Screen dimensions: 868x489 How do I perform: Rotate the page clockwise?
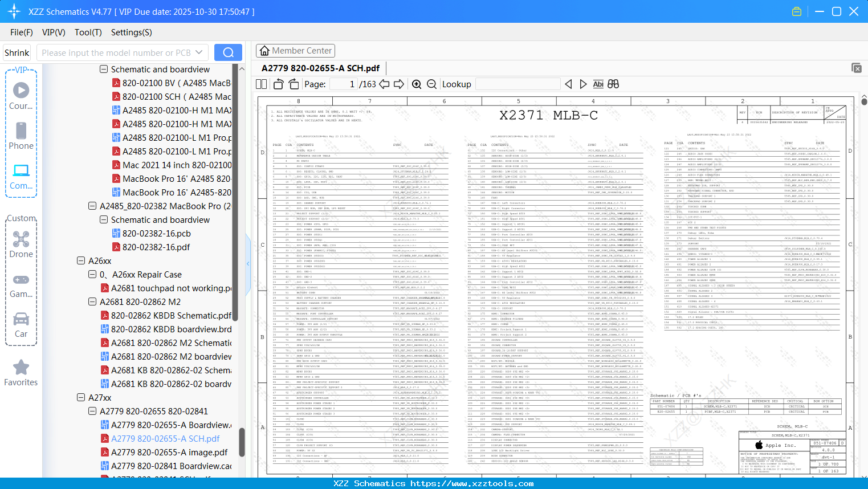(294, 84)
